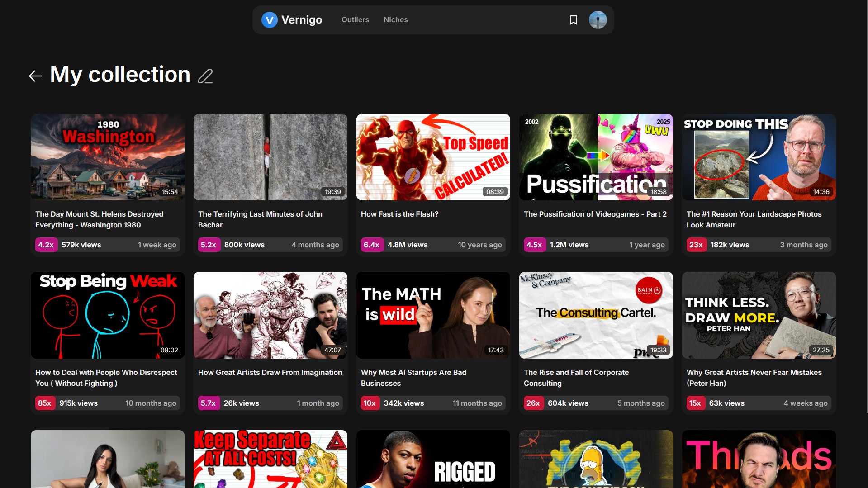Viewport: 868px width, 488px height.
Task: Click title 'How Fast is the Flash?'
Action: 400,214
